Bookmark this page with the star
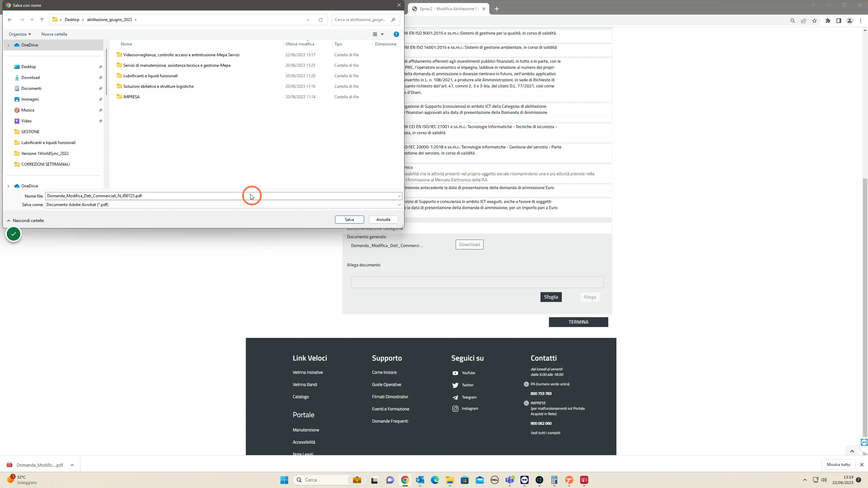This screenshot has height=488, width=868. (814, 21)
